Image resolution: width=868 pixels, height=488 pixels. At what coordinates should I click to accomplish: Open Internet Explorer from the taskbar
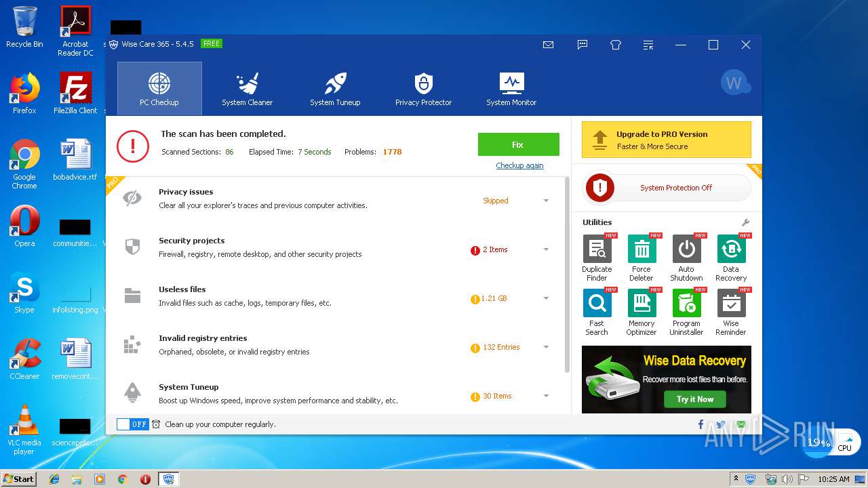point(54,479)
